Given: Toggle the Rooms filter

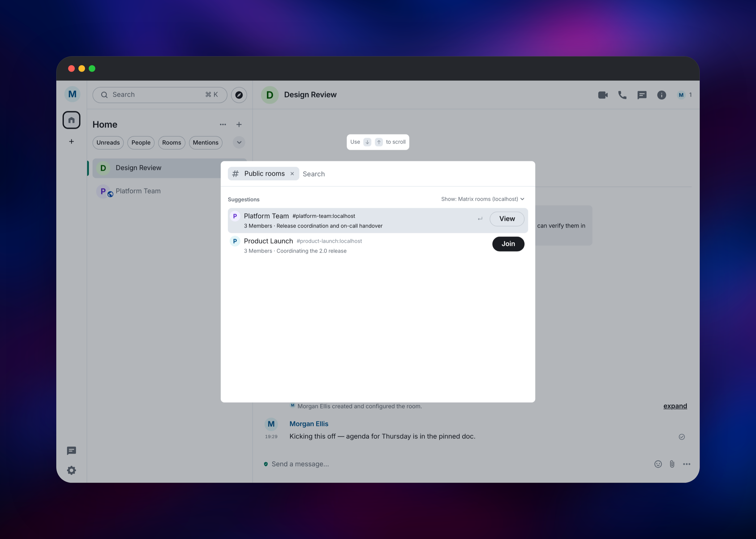Looking at the screenshot, I should (x=172, y=143).
